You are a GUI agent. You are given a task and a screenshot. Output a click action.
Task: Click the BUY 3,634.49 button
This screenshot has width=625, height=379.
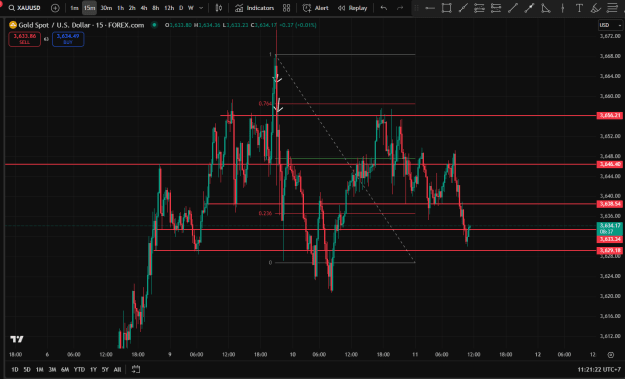click(68, 39)
